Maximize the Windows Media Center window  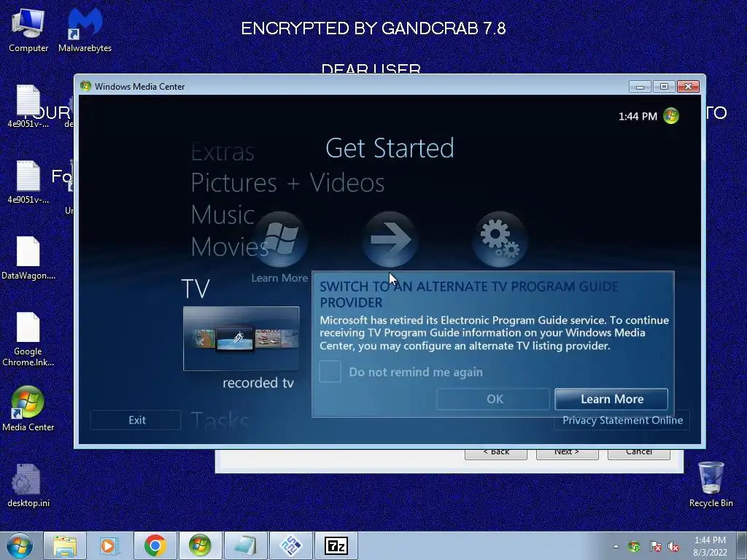pyautogui.click(x=664, y=86)
